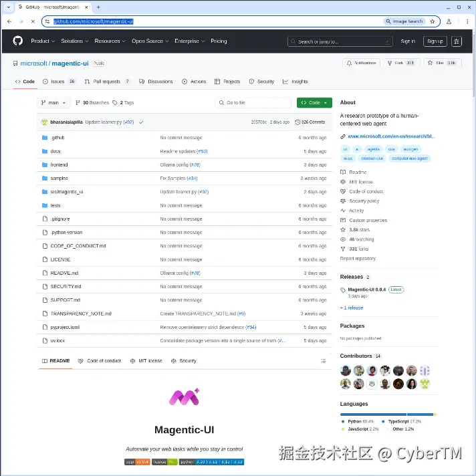Click bharanialapilla's avatar in commit row
The image size is (476, 476).
point(45,122)
